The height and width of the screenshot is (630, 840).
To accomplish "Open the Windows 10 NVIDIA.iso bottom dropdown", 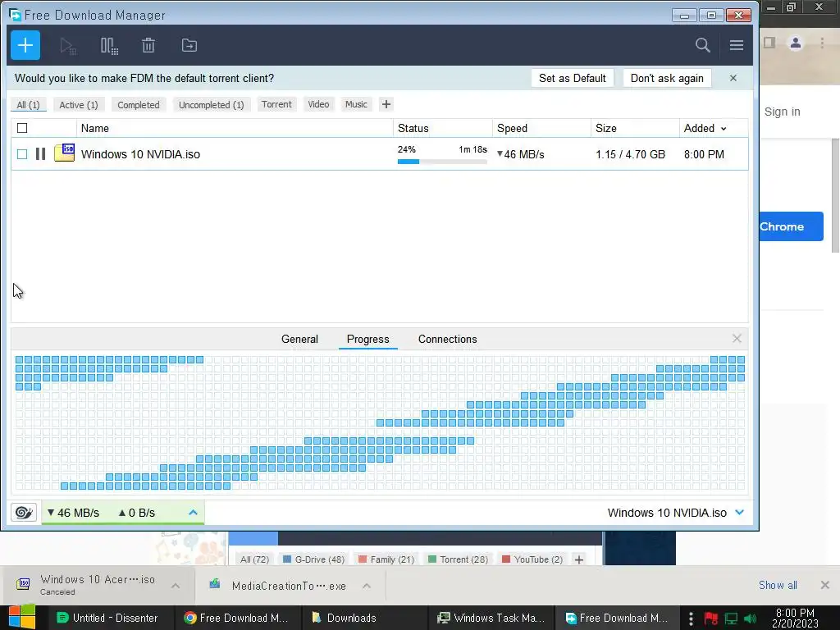I will click(x=739, y=513).
